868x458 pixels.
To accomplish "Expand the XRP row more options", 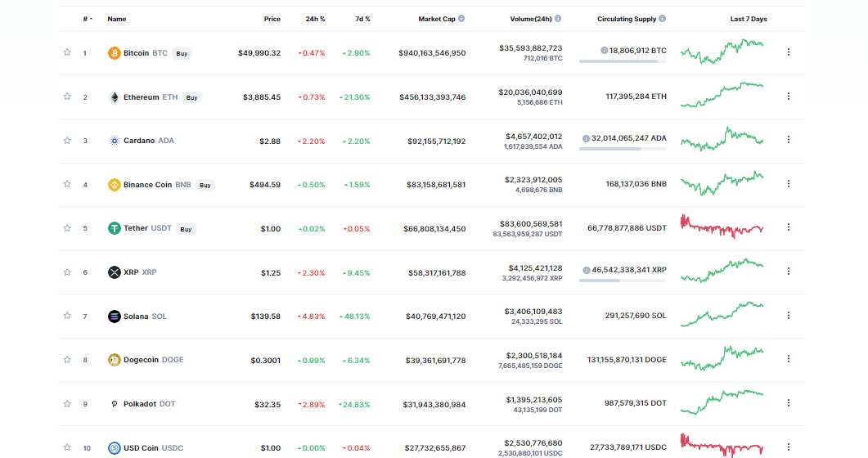I will point(789,272).
